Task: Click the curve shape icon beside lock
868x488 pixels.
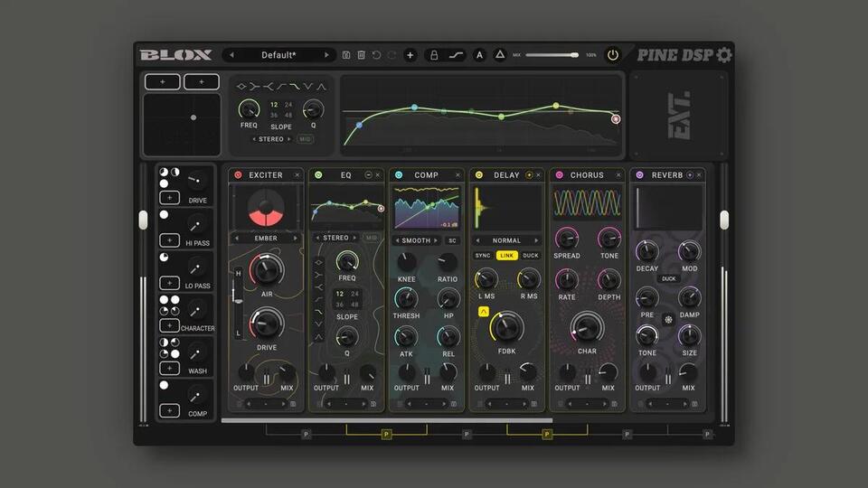Action: [456, 55]
